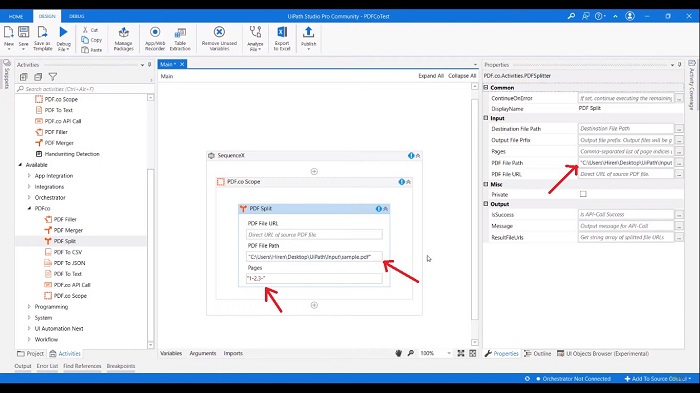Viewport: 700px width, 393px height.
Task: Remove Unused Variables
Action: (219, 38)
